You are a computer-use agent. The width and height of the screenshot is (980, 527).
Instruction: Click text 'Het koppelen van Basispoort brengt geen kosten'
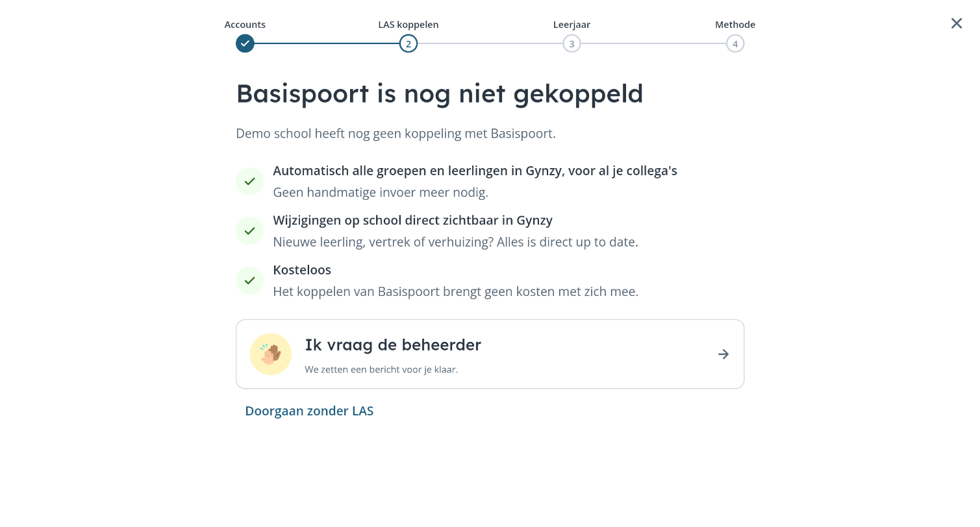tap(414, 291)
